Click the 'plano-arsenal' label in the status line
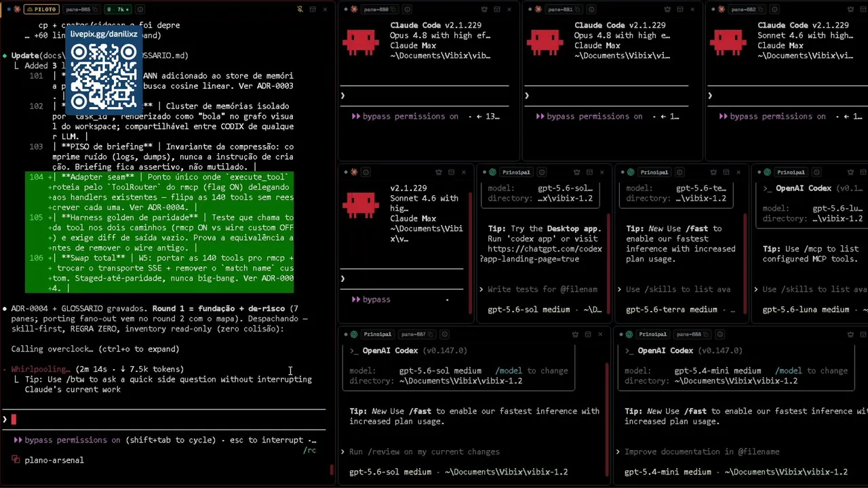The height and width of the screenshot is (488, 868). coord(54,460)
